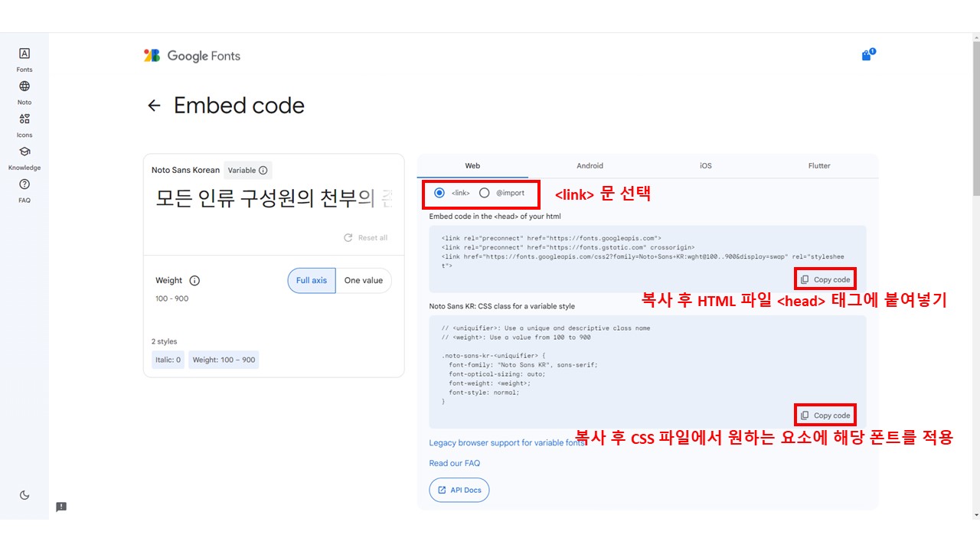Select the @import radio option
This screenshot has width=980, height=551.
pyautogui.click(x=484, y=193)
